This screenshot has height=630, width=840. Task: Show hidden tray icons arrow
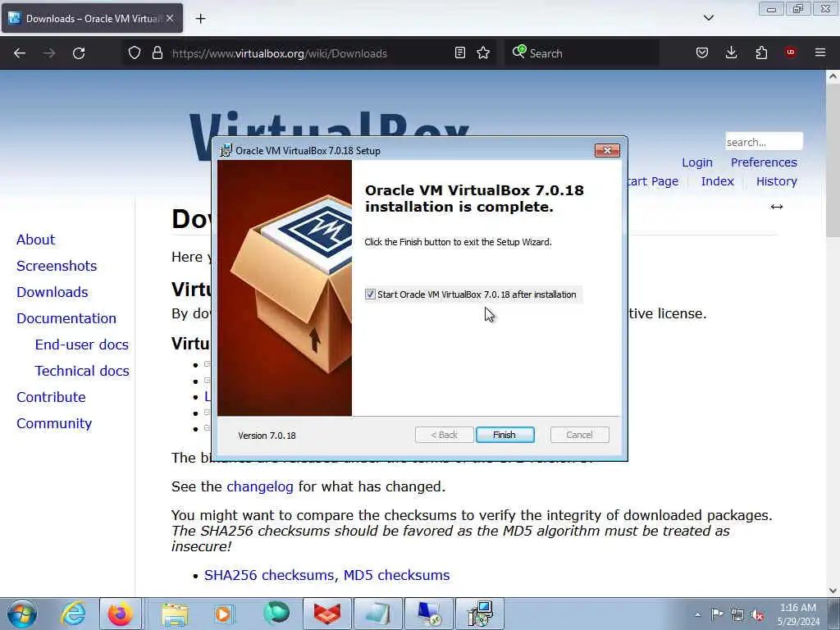pyautogui.click(x=697, y=614)
